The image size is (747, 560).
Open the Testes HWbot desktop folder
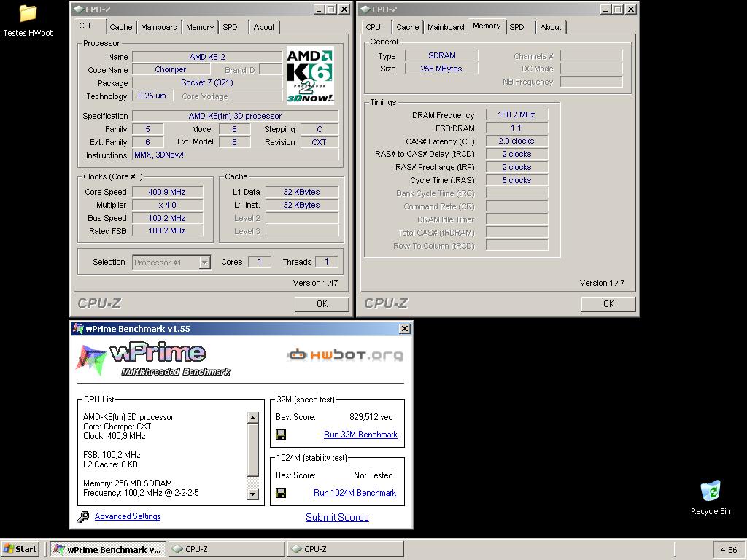click(28, 20)
